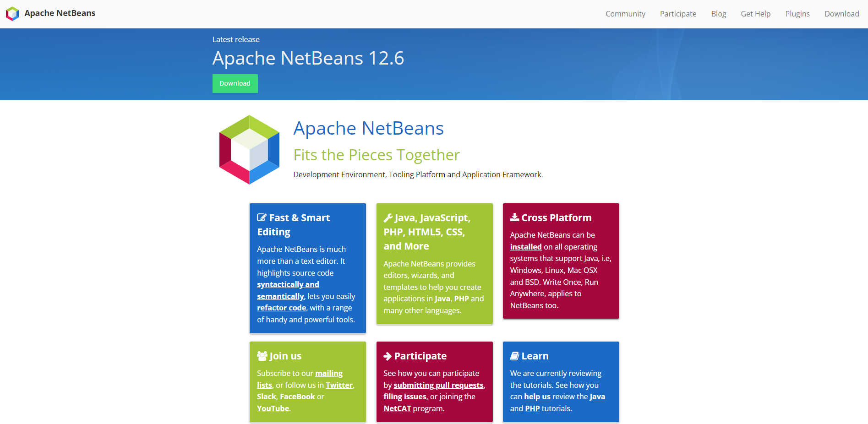Image resolution: width=868 pixels, height=424 pixels.
Task: Click the 'help us' link in Learn
Action: tap(537, 397)
